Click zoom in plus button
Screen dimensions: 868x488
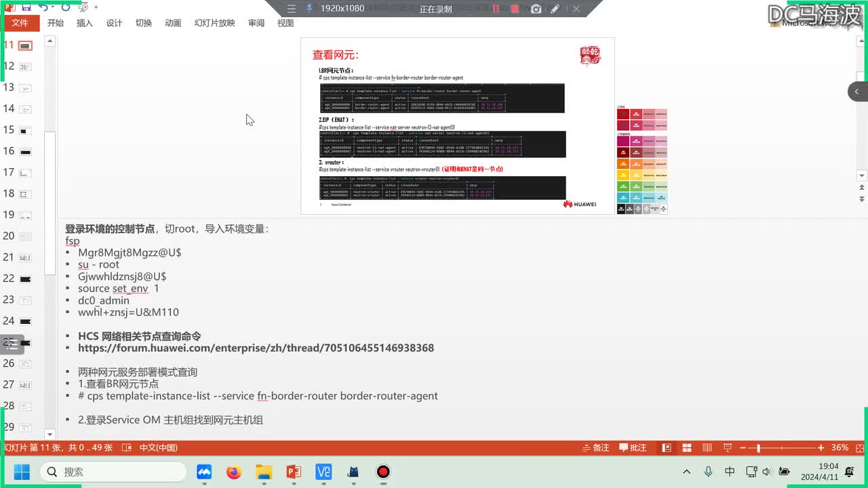tap(821, 448)
